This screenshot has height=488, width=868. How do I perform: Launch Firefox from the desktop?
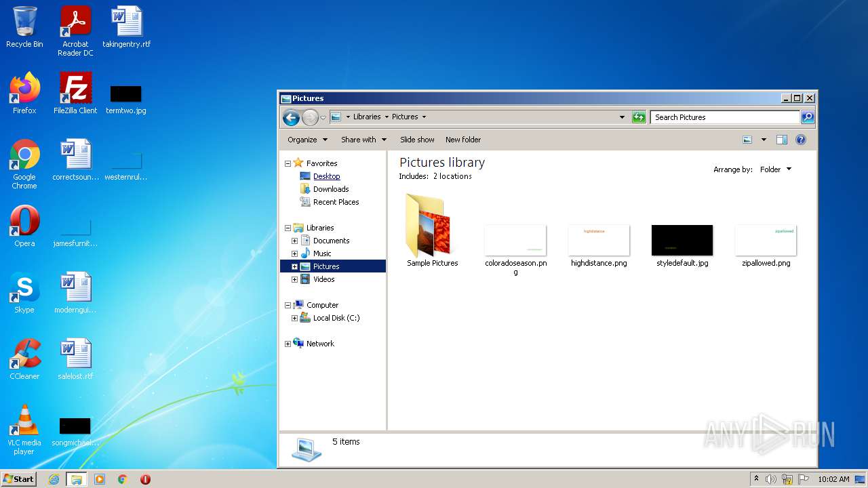(x=24, y=94)
